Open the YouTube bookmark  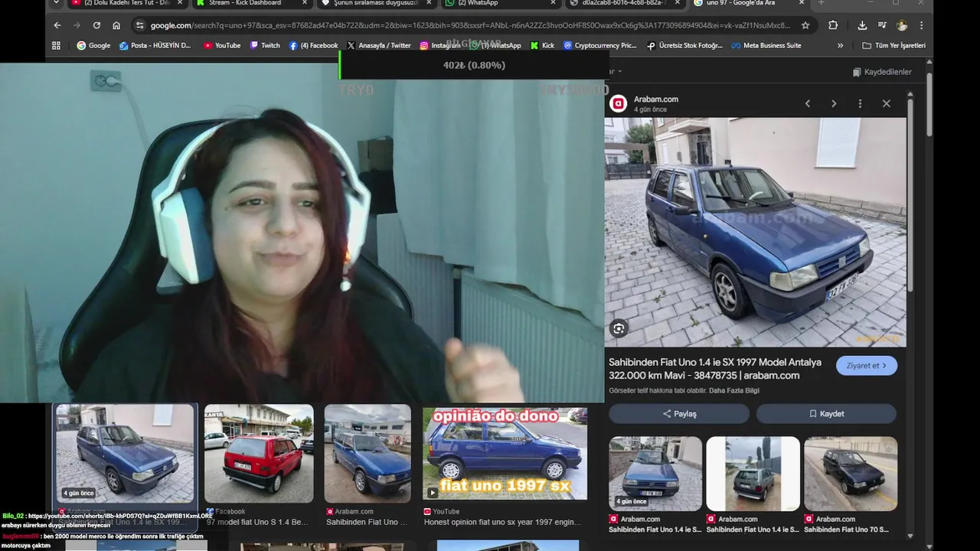point(222,46)
